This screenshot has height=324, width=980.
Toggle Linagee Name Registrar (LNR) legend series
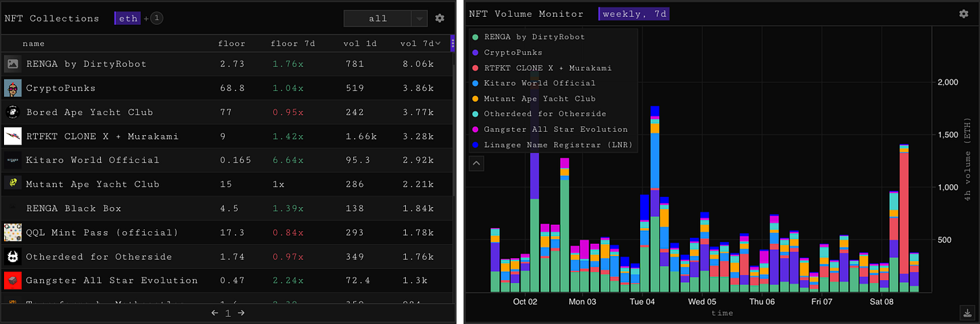(x=553, y=145)
